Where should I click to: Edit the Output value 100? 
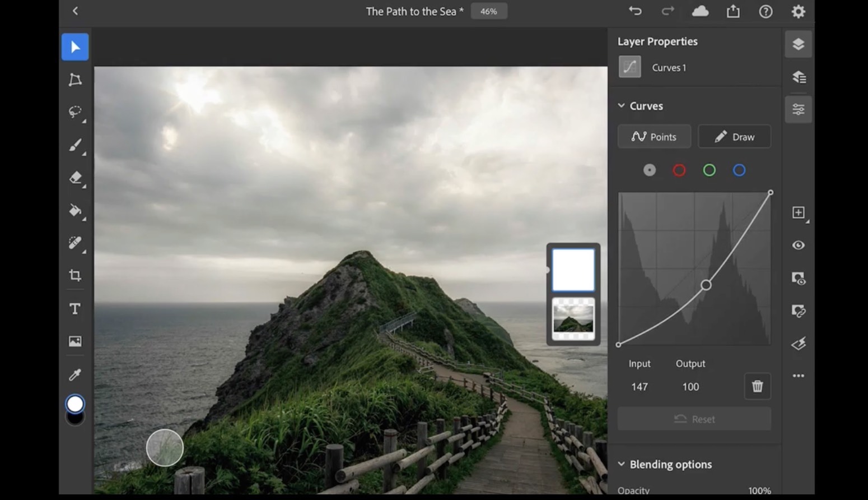click(x=690, y=387)
